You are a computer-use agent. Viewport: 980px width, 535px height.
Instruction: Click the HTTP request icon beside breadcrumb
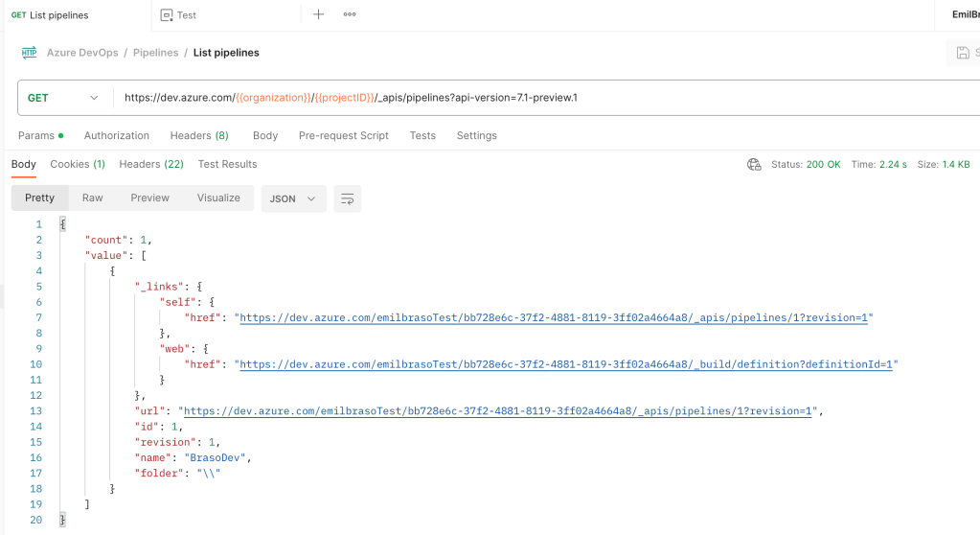point(30,53)
